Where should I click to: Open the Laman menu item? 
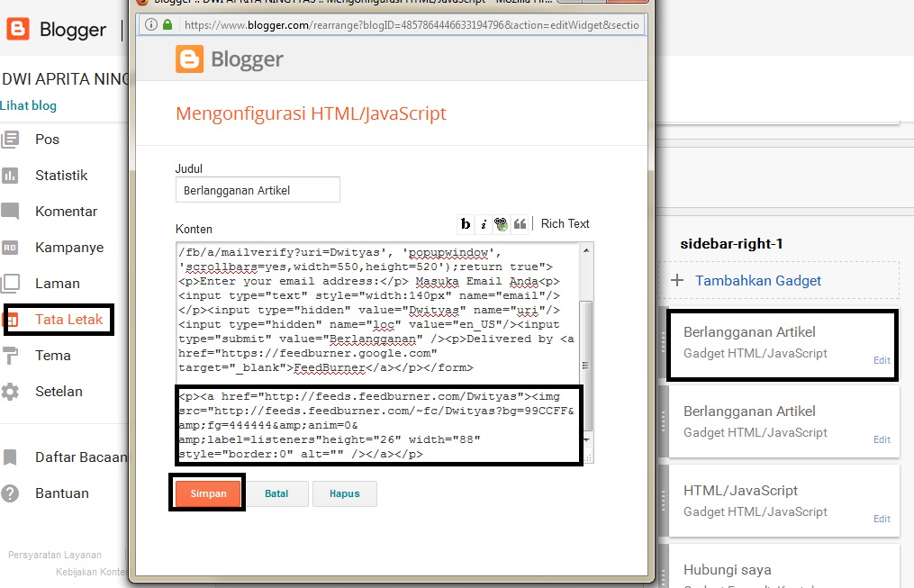(57, 284)
